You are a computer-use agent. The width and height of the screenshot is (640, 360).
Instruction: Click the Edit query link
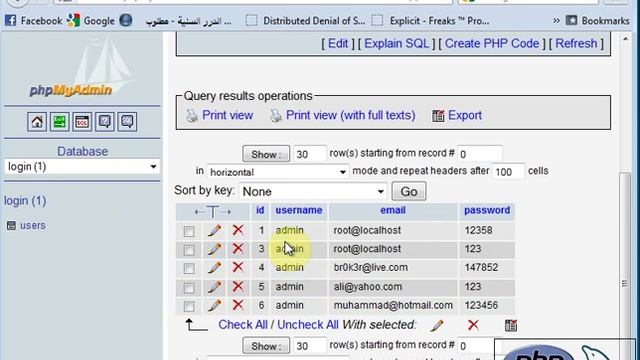tap(338, 43)
